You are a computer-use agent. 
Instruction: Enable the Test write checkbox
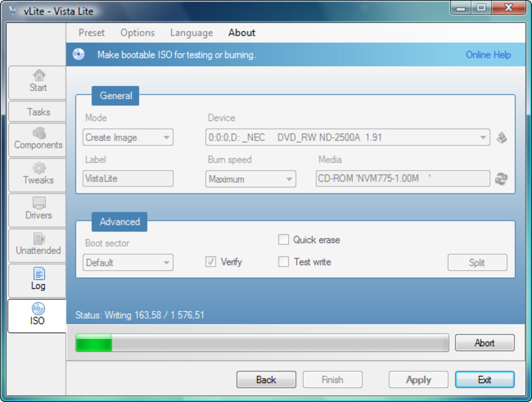(283, 261)
